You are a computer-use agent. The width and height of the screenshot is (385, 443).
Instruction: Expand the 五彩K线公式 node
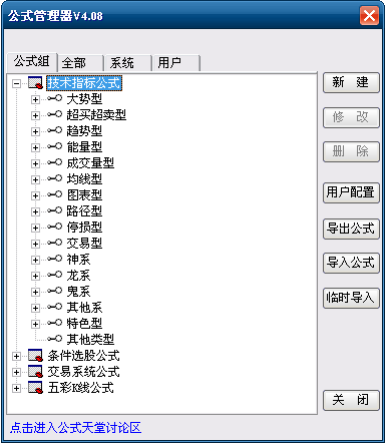click(16, 388)
